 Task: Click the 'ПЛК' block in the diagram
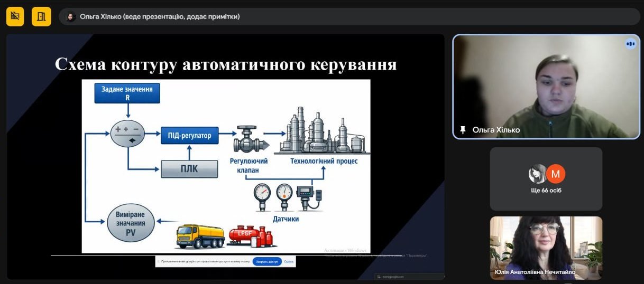click(x=189, y=169)
